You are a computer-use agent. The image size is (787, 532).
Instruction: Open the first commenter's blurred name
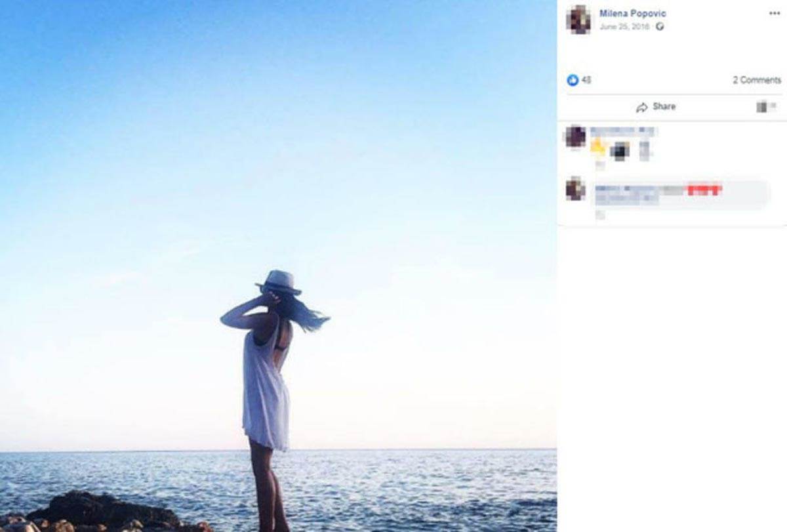tap(622, 131)
